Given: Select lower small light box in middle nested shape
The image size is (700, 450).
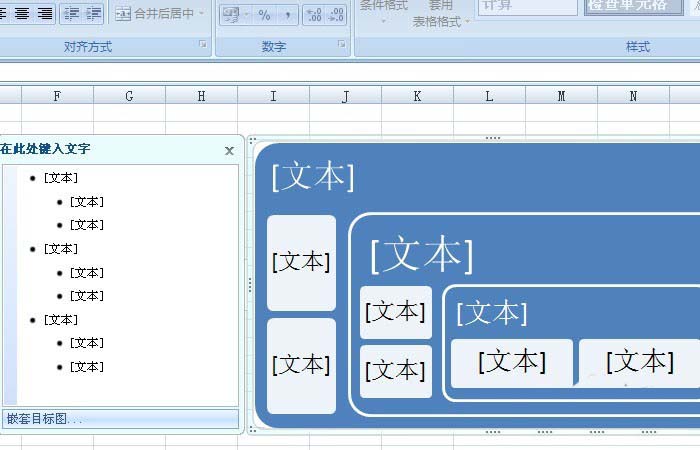Looking at the screenshot, I should coord(396,371).
